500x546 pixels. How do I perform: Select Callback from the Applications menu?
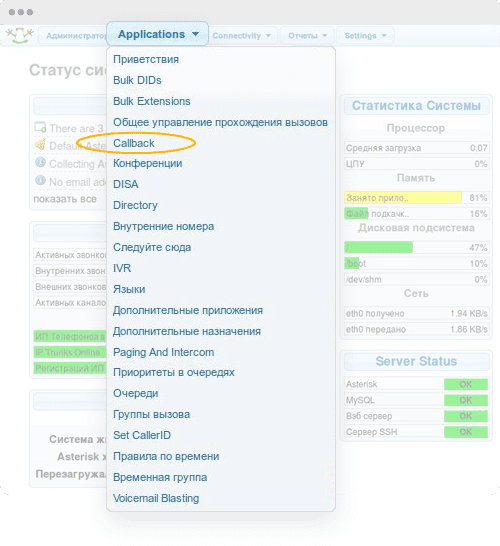pyautogui.click(x=134, y=143)
